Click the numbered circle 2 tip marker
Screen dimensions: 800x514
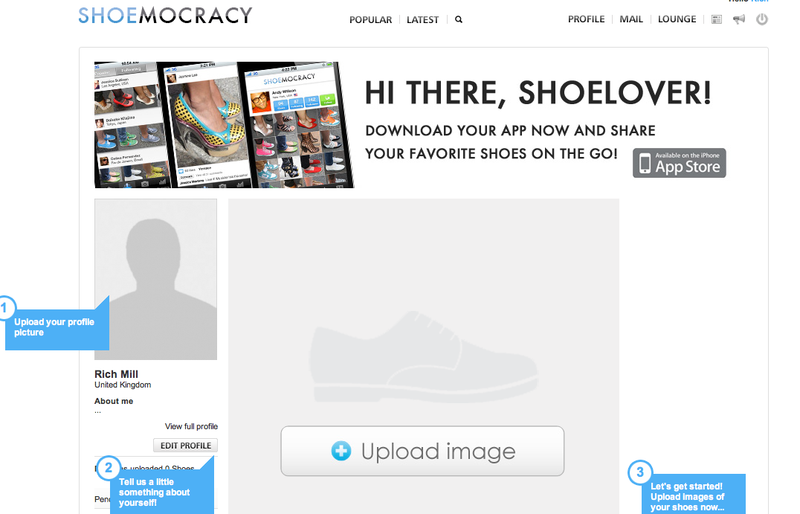pyautogui.click(x=108, y=468)
